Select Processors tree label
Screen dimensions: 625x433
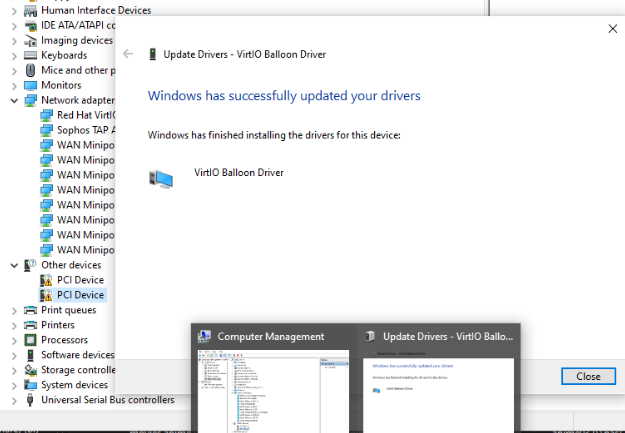click(65, 340)
